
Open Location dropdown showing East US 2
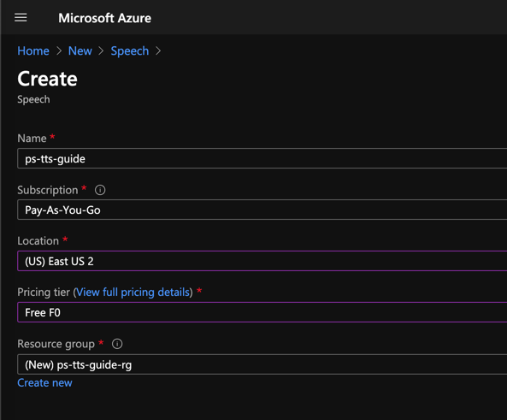click(x=262, y=261)
